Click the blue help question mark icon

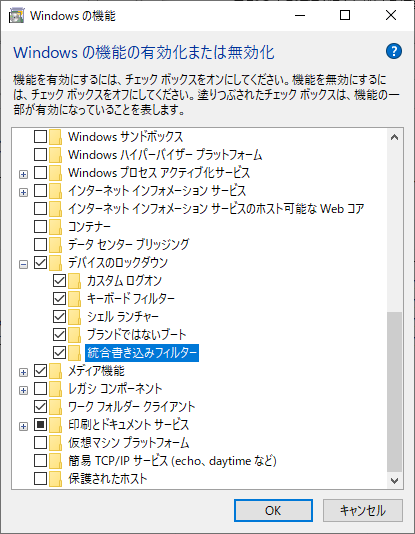(394, 51)
